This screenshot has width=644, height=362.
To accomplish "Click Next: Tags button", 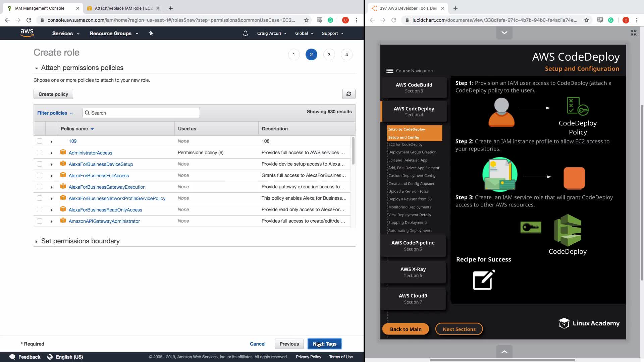I will coord(324,344).
